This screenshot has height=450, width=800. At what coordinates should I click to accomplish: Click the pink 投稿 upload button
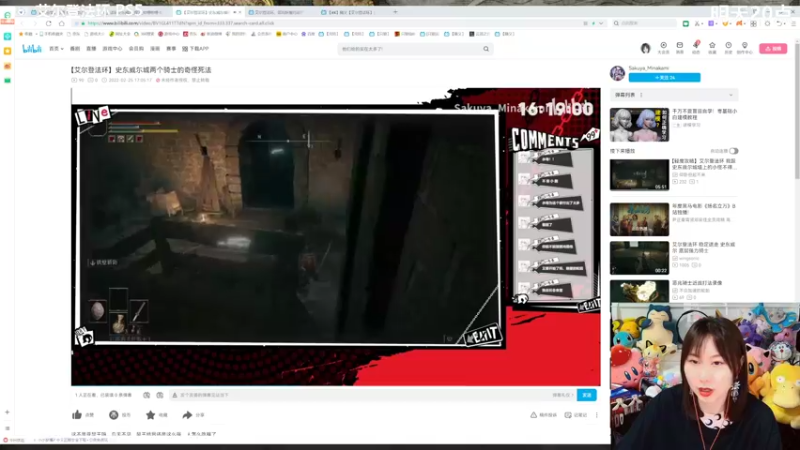[x=773, y=48]
